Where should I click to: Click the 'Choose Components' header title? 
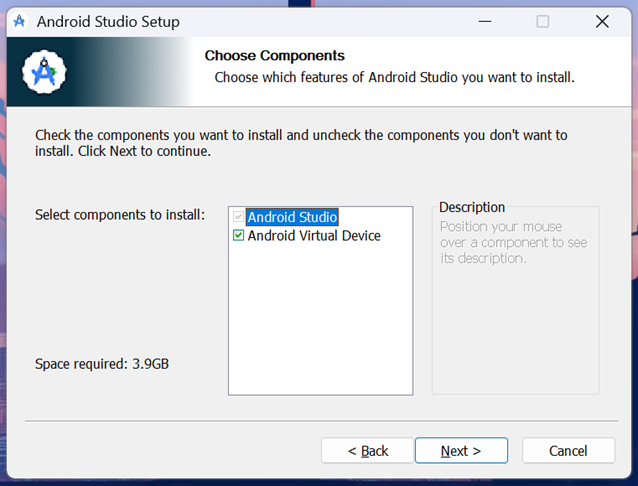coord(275,55)
